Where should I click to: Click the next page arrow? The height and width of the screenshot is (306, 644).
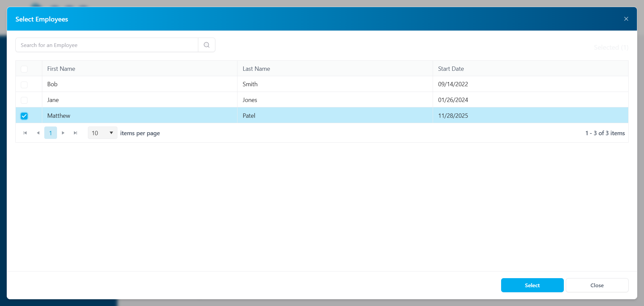(x=63, y=133)
